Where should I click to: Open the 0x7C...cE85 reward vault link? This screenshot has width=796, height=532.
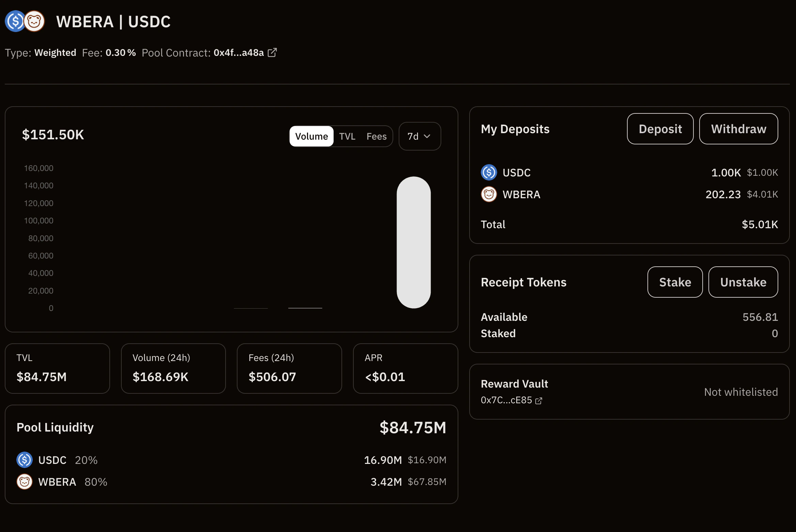(x=506, y=400)
